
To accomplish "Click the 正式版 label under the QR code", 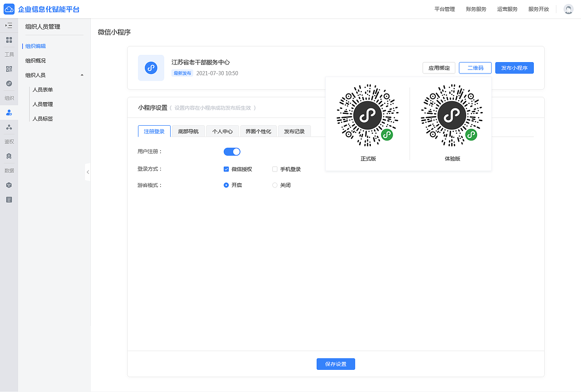I will pos(368,159).
